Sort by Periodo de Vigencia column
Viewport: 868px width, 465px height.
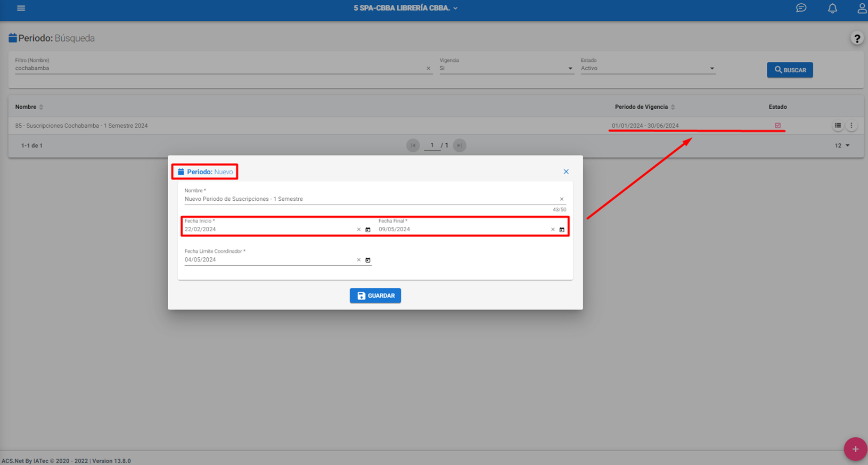point(673,107)
